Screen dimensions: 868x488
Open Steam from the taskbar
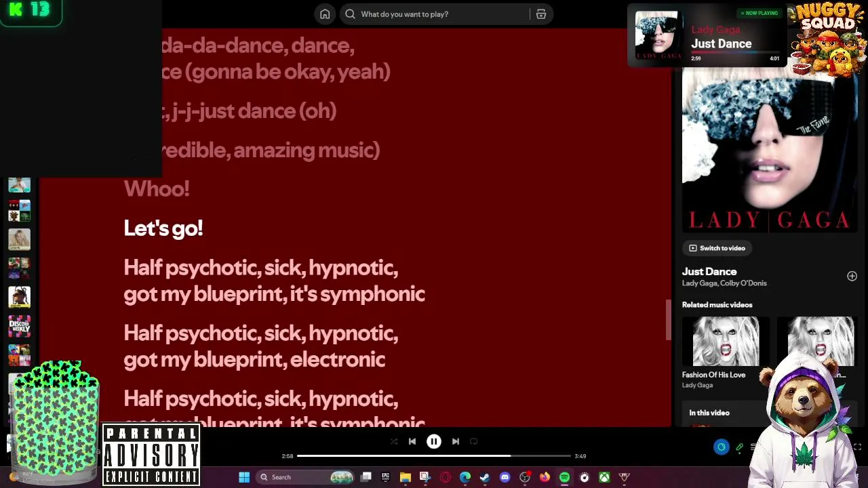(484, 477)
